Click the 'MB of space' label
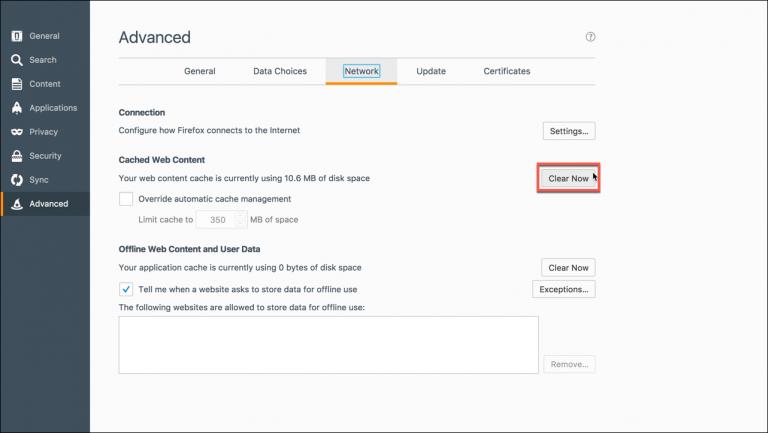The height and width of the screenshot is (433, 768). (x=274, y=219)
